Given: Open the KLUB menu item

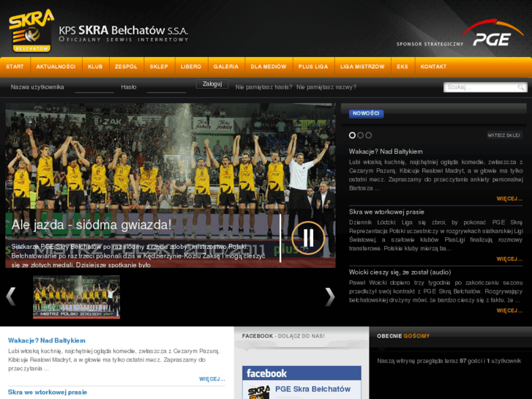Looking at the screenshot, I should coord(95,67).
